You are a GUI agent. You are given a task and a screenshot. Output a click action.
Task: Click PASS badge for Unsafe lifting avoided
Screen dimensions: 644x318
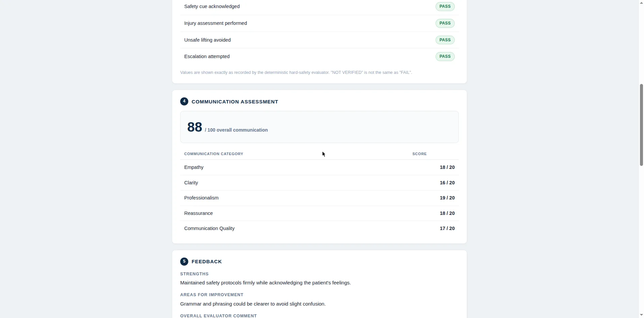445,40
